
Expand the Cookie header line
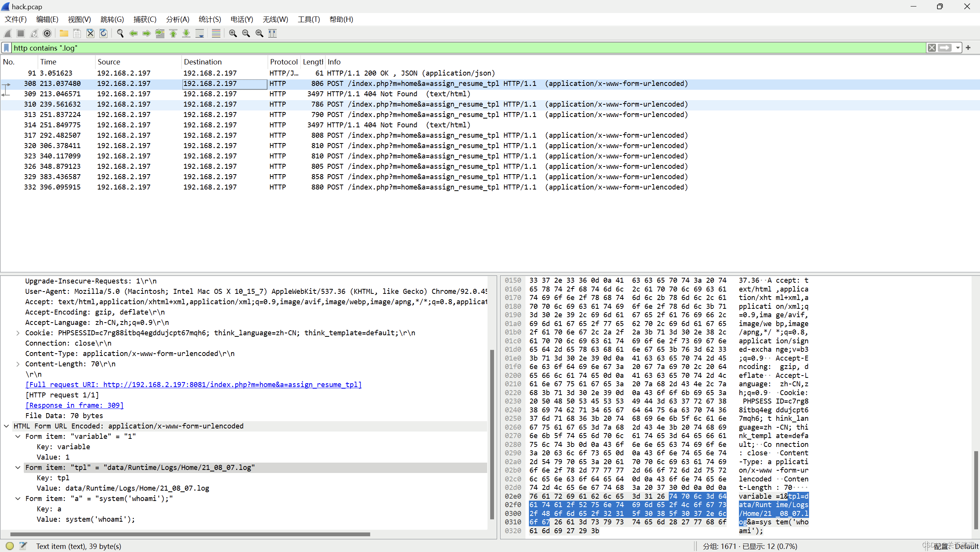click(x=18, y=333)
